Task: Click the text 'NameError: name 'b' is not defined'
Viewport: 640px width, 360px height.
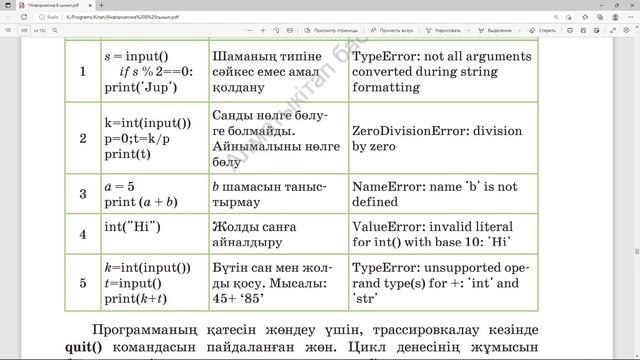Action: pos(435,194)
